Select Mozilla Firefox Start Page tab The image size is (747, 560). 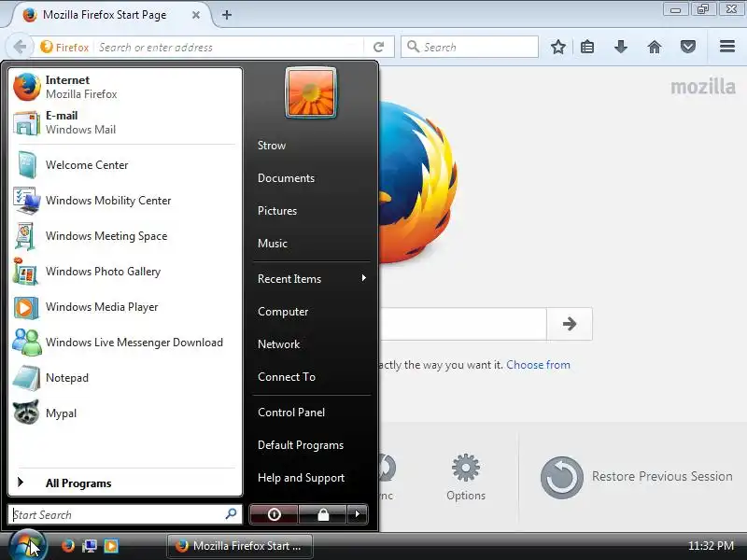click(x=105, y=15)
